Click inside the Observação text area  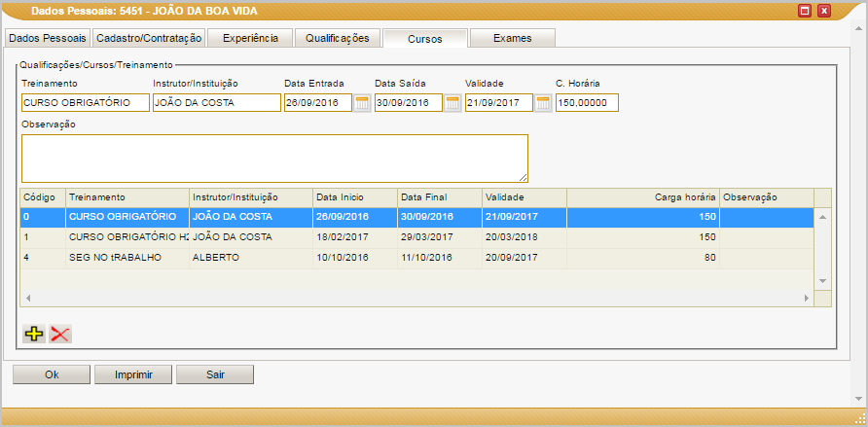point(274,159)
